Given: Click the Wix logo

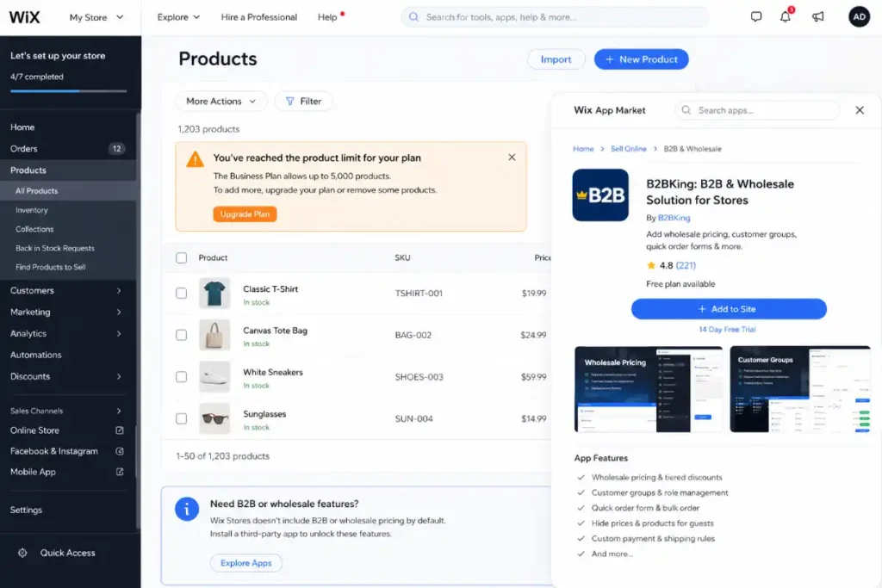Looking at the screenshot, I should (24, 17).
